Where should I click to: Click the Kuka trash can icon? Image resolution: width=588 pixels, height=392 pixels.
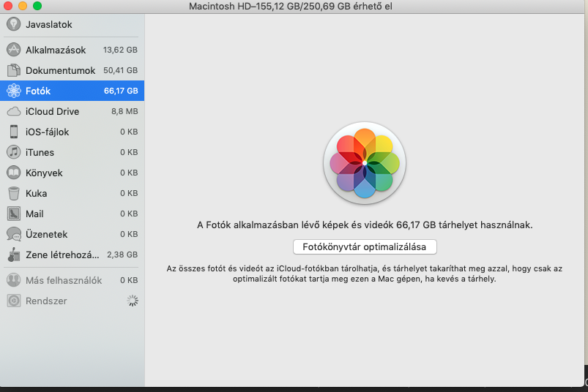pos(13,194)
